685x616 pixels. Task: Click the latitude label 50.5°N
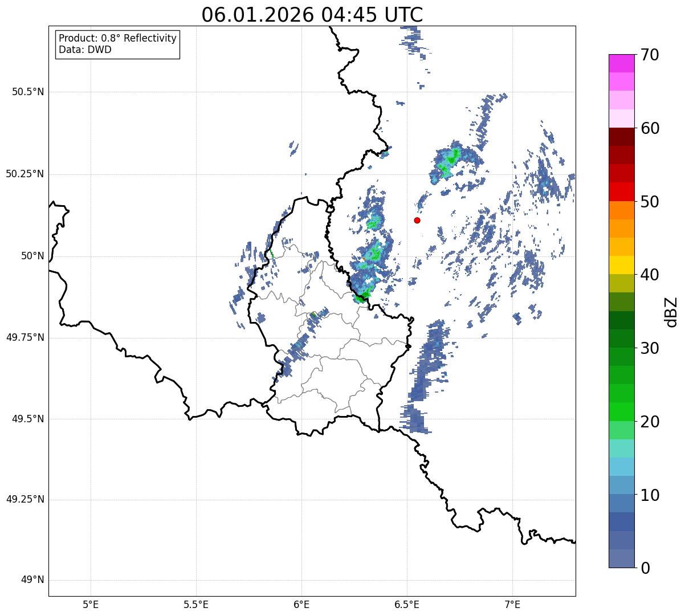point(28,92)
